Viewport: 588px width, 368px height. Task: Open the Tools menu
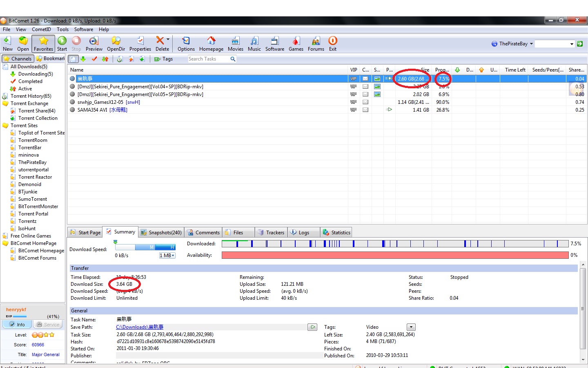pyautogui.click(x=62, y=29)
